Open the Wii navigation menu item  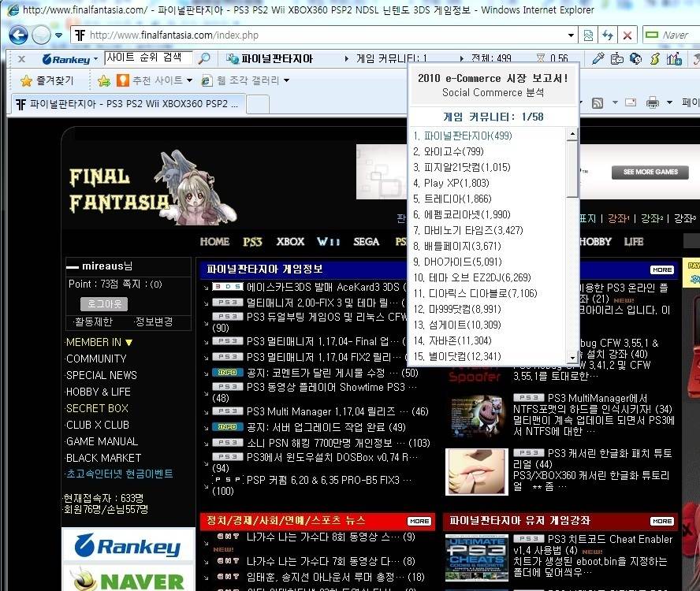(x=329, y=241)
